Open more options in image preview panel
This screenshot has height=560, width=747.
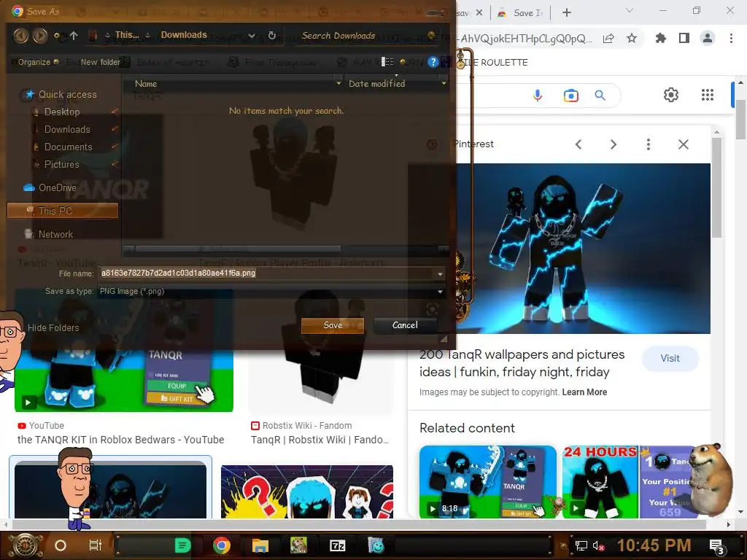coord(649,144)
